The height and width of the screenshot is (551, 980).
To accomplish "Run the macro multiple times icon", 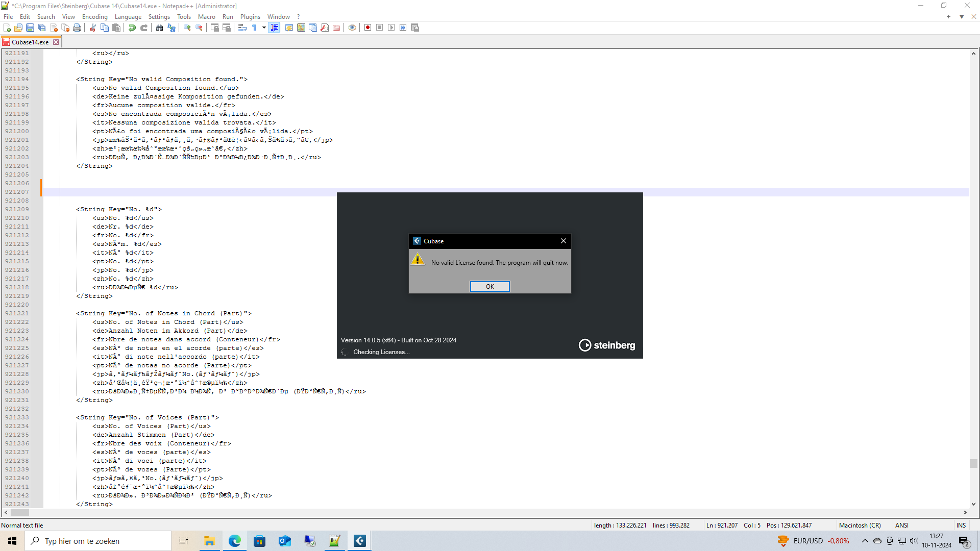I will (x=403, y=28).
